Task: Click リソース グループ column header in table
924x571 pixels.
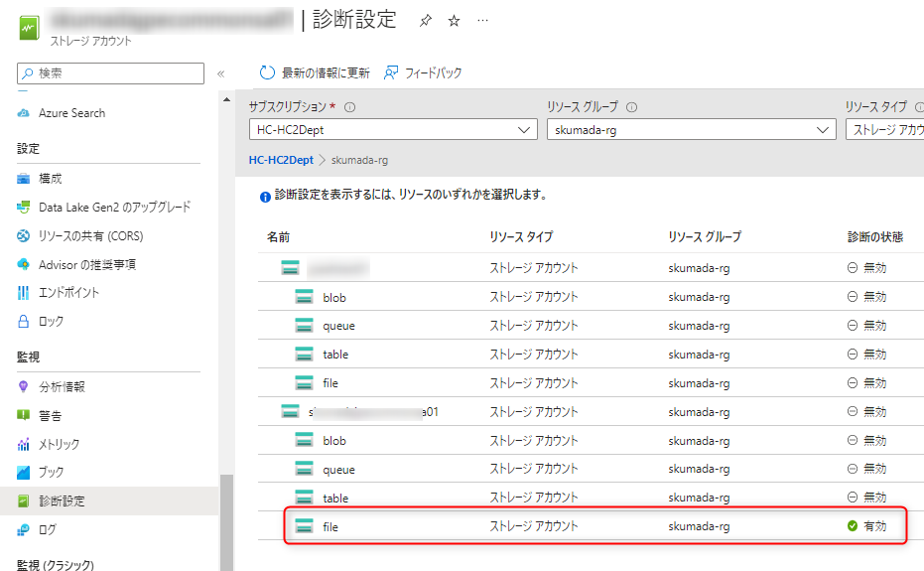Action: (705, 237)
